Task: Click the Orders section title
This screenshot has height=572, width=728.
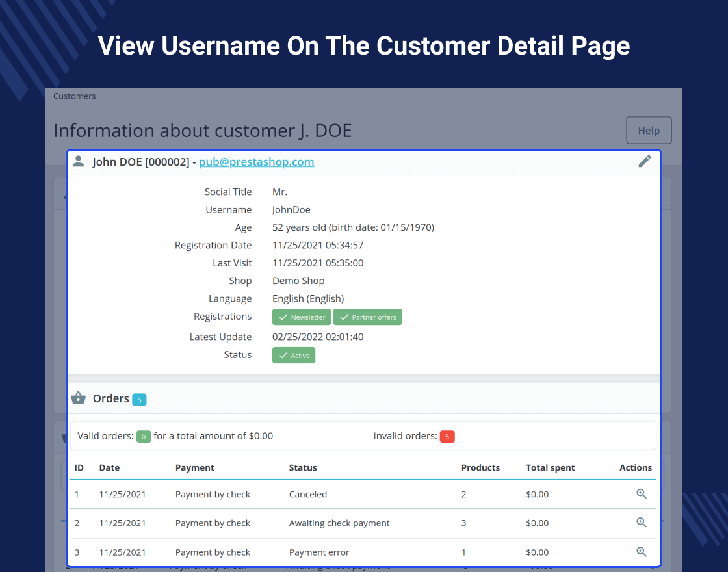Action: (110, 398)
